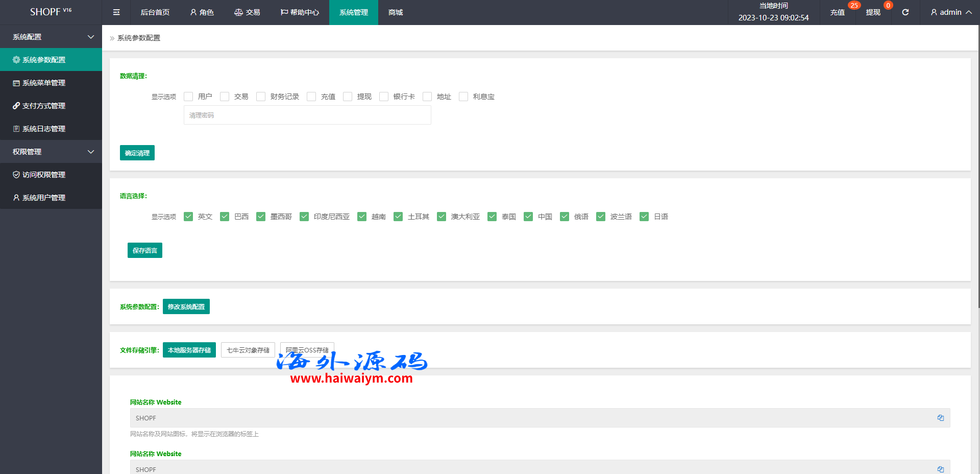Copy the first SHOPF website name field
Viewport: 980px width, 474px height.
[940, 418]
